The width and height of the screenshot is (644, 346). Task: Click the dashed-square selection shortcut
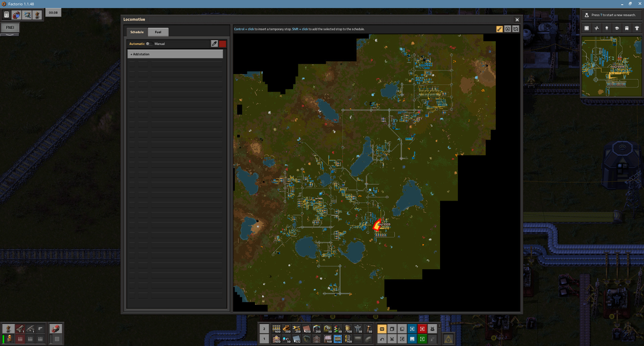402,329
